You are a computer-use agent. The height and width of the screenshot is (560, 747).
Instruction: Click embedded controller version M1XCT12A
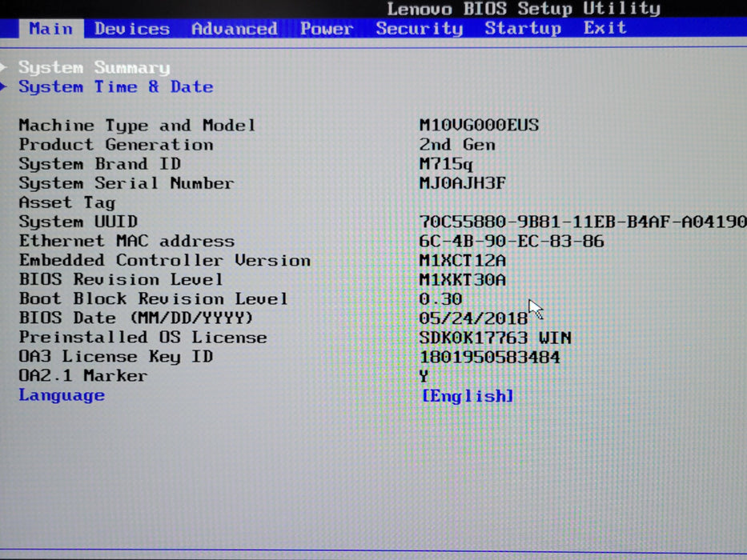(x=462, y=261)
